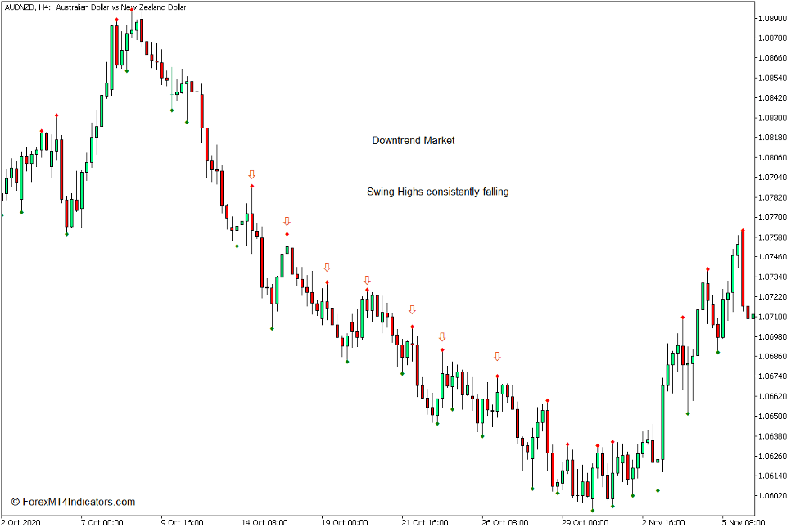Click the AUDNZD H4 chart title bar
Screen dimensions: 800x532
[x=94, y=7]
